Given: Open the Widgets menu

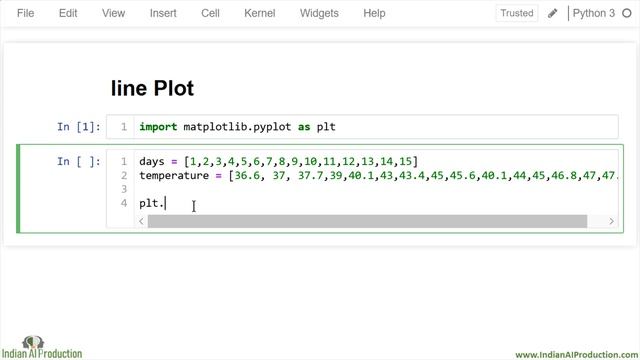Looking at the screenshot, I should pyautogui.click(x=319, y=13).
